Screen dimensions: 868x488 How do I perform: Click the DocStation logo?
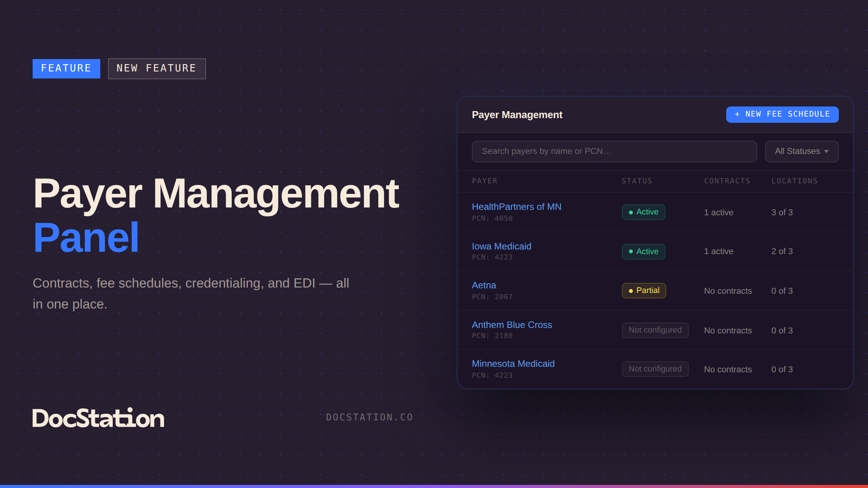(x=98, y=418)
